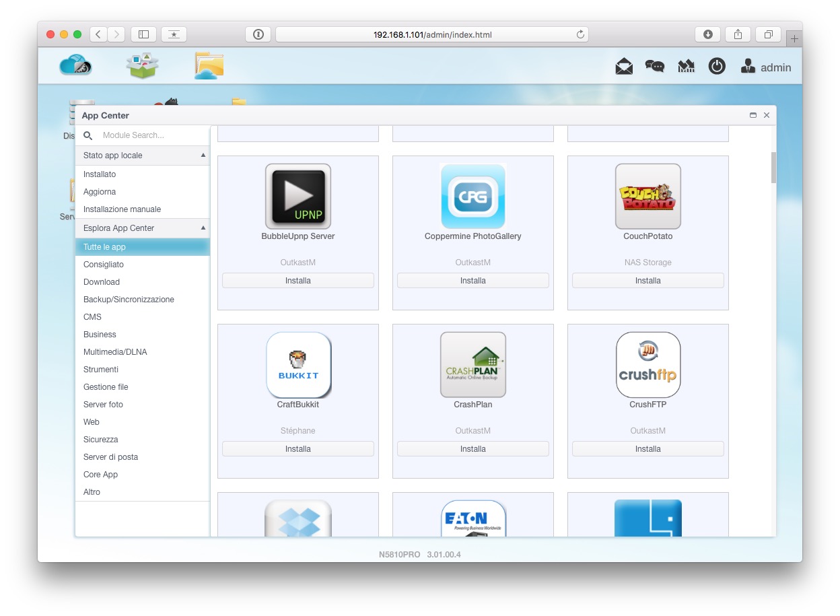Open the cloud control panel icon

tap(75, 66)
